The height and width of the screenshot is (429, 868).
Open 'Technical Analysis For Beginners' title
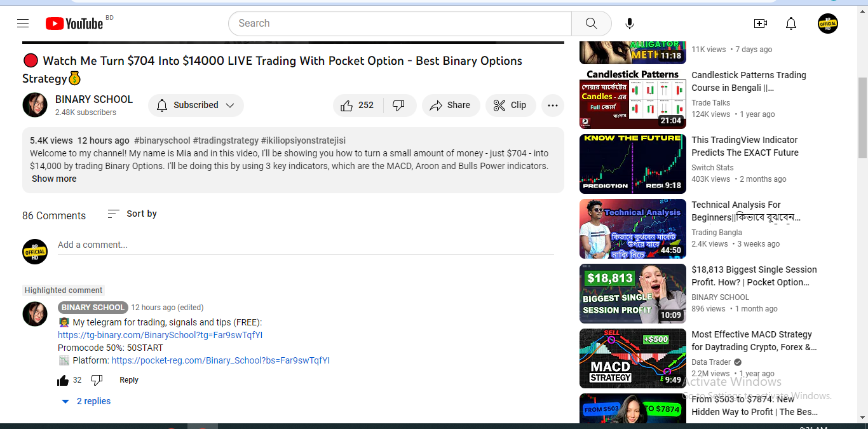746,211
